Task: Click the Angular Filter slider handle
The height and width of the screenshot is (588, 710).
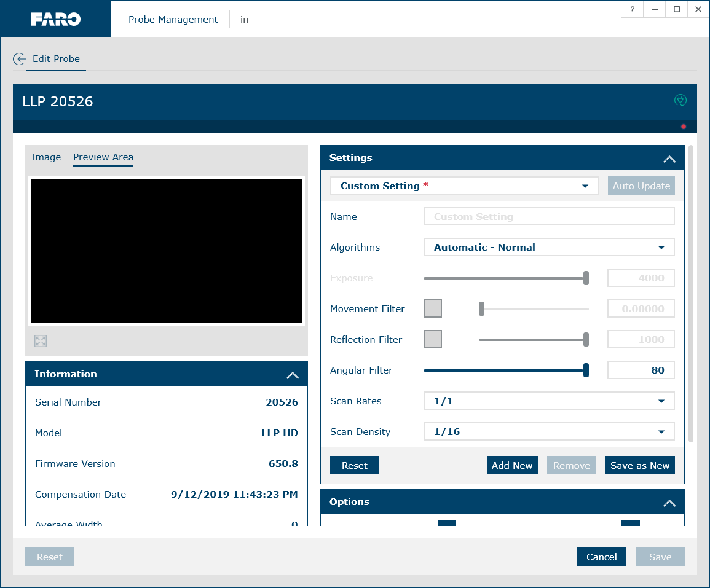Action: point(586,370)
